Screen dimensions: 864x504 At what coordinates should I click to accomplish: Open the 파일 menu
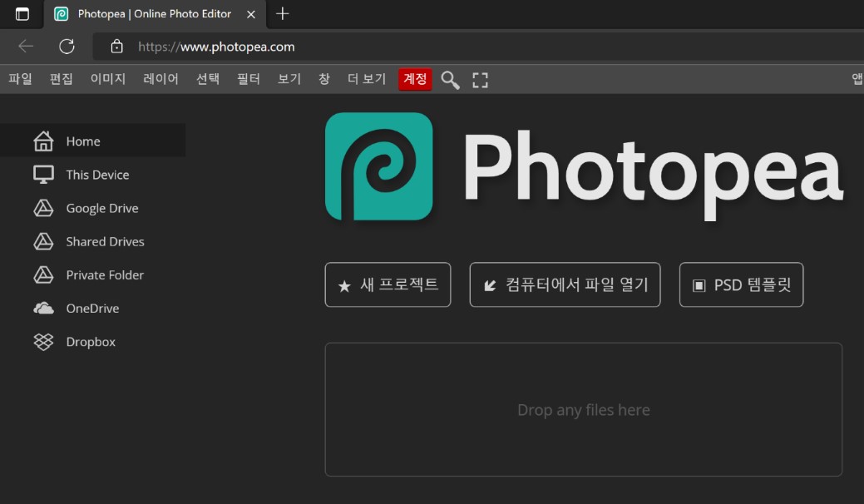click(x=21, y=79)
